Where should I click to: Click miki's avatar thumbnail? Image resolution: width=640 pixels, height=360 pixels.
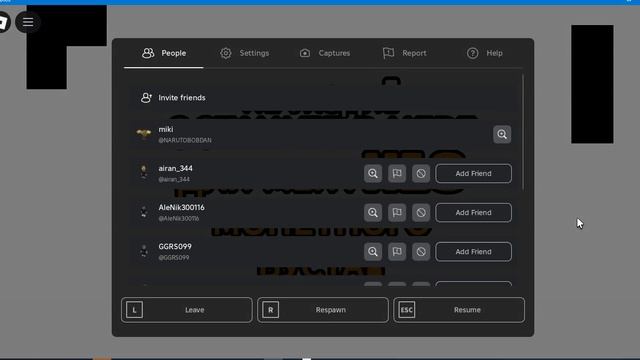tap(144, 134)
